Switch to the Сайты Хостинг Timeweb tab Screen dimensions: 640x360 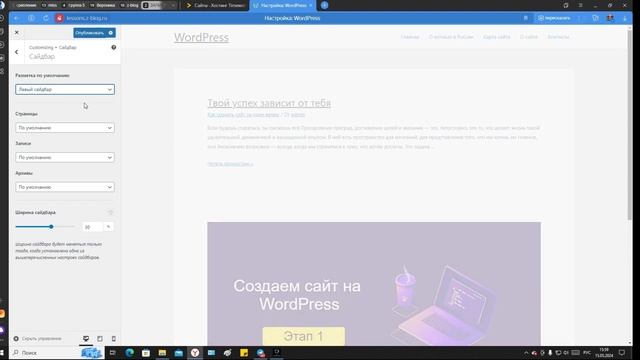point(215,5)
